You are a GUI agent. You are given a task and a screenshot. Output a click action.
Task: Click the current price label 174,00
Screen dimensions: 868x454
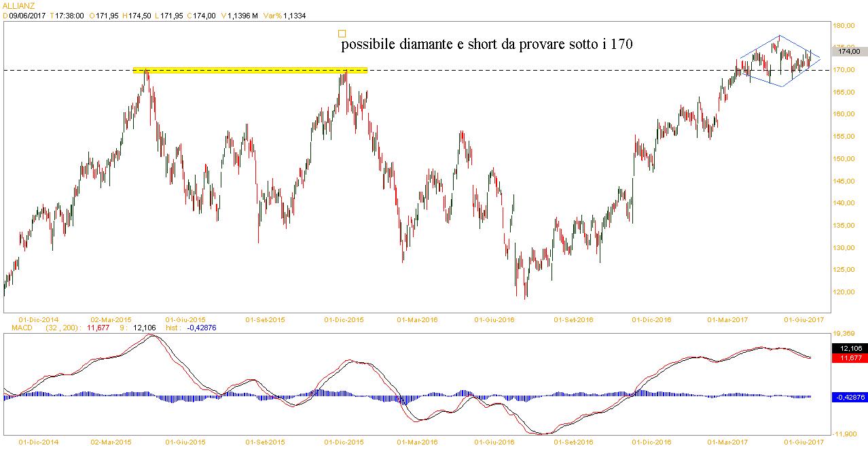pos(849,51)
